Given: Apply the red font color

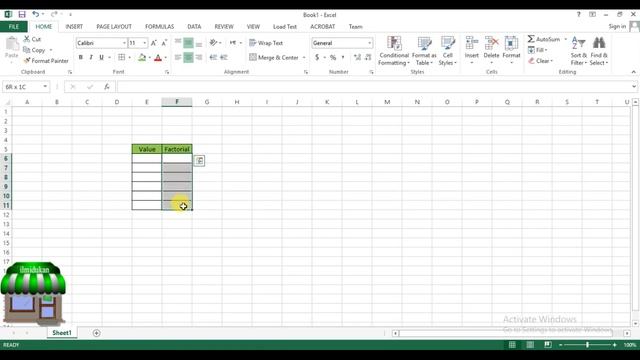Looking at the screenshot, I should coord(158,57).
